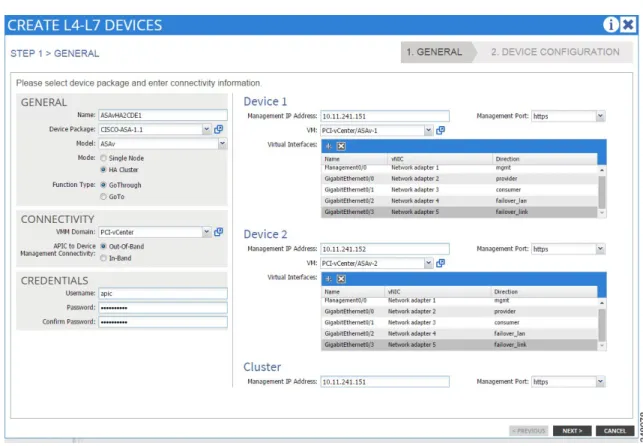This screenshot has width=643, height=446.
Task: Open Cluster Management Port dropdown
Action: tap(600, 382)
